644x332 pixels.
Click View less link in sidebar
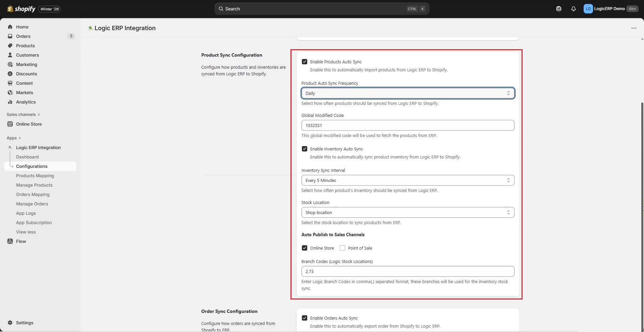26,232
